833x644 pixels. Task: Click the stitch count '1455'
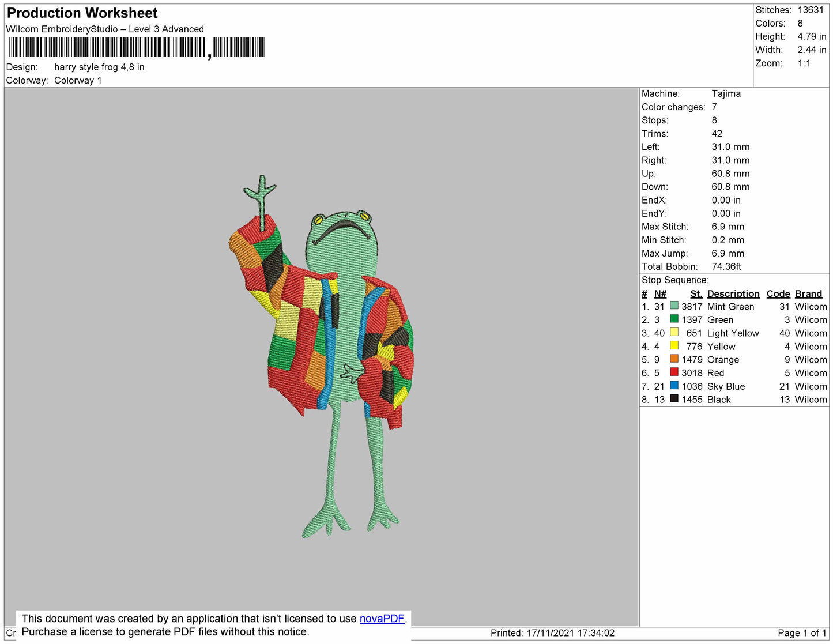pos(692,400)
